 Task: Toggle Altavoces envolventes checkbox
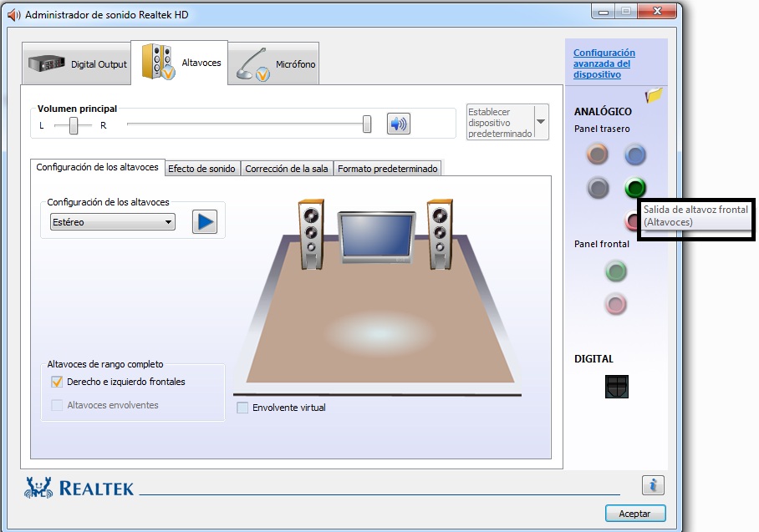click(x=57, y=405)
